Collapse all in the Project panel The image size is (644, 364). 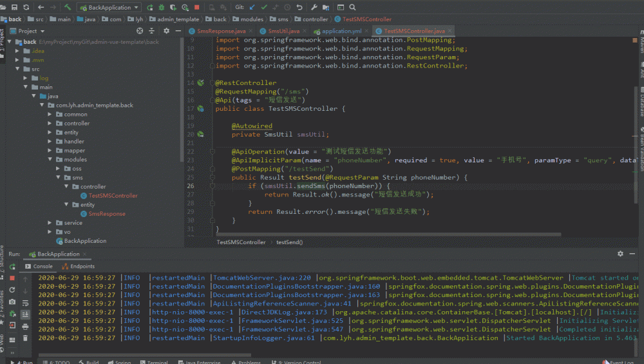click(x=151, y=31)
